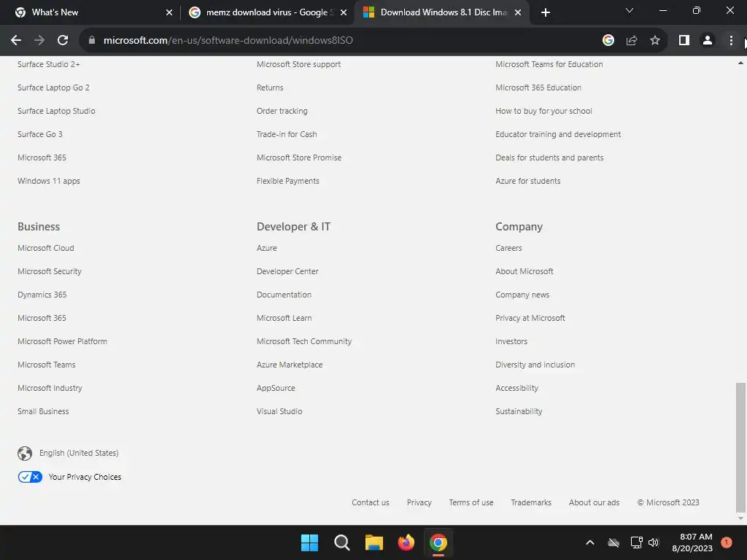This screenshot has width=747, height=560.
Task: Open Privacy at Microsoft link
Action: coord(530,318)
